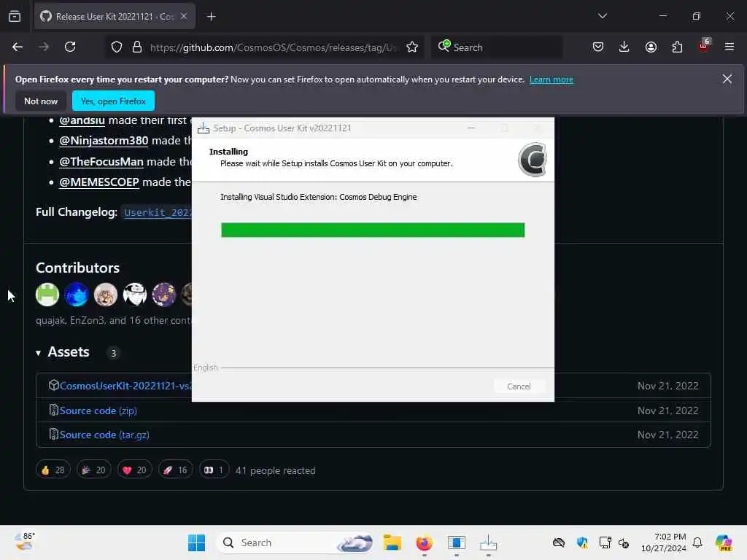This screenshot has height=560, width=747.
Task: Open @andsiu profile link
Action: coord(82,121)
